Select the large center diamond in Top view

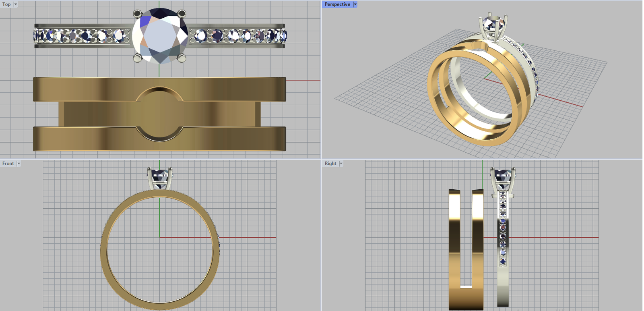point(160,35)
